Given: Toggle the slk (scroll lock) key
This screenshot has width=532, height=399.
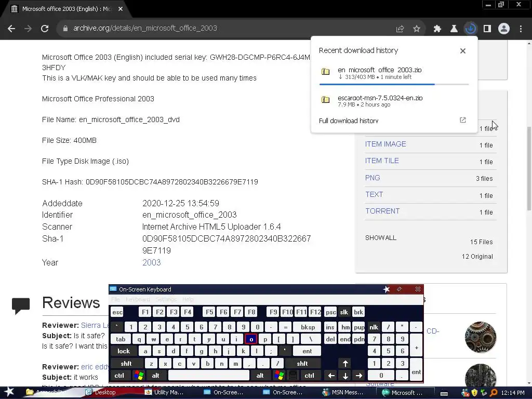Looking at the screenshot, I should [344, 312].
